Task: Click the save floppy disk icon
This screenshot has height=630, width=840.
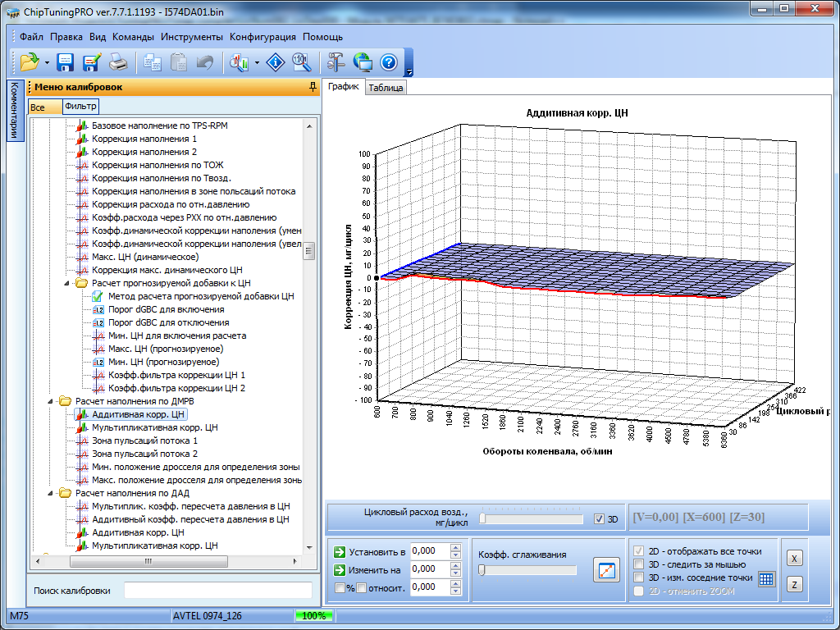Action: (x=65, y=62)
